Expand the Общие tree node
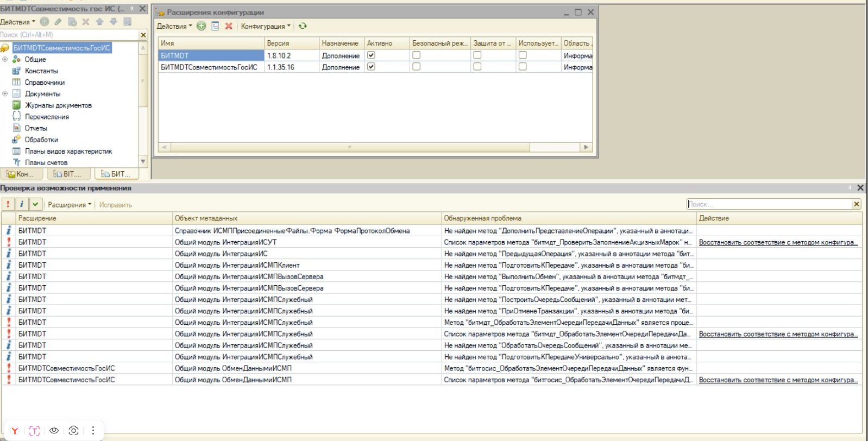The height and width of the screenshot is (441, 868). pyautogui.click(x=5, y=59)
